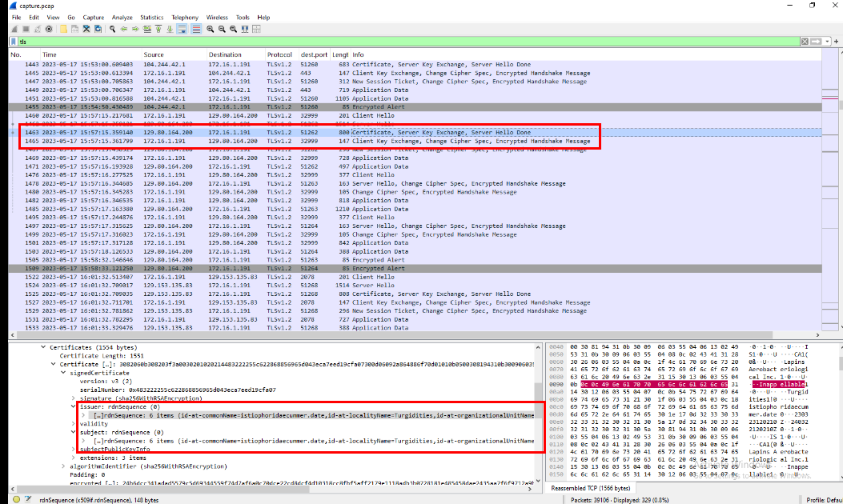Image resolution: width=843 pixels, height=504 pixels.
Task: Toggle colorize packet list
Action: pos(196,28)
